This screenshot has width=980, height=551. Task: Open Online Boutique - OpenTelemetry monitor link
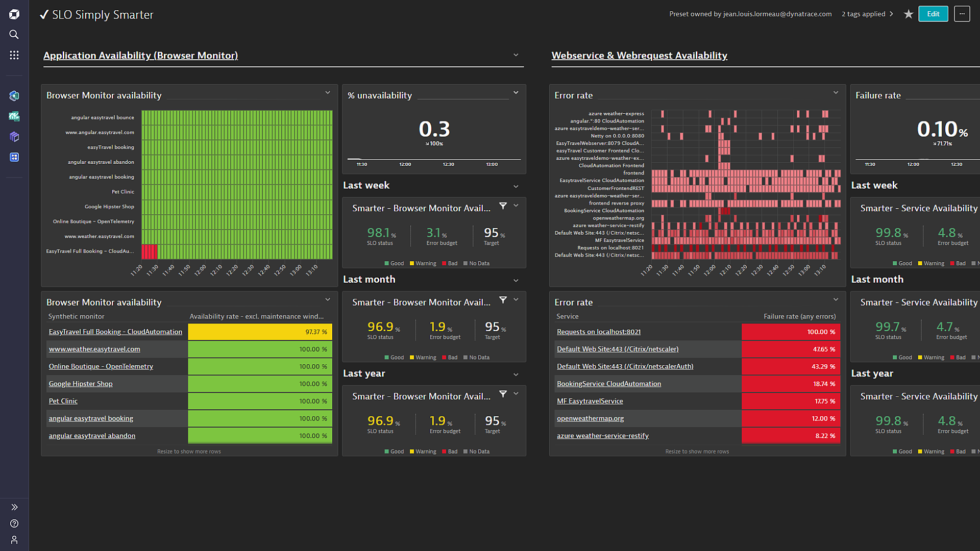(x=101, y=366)
